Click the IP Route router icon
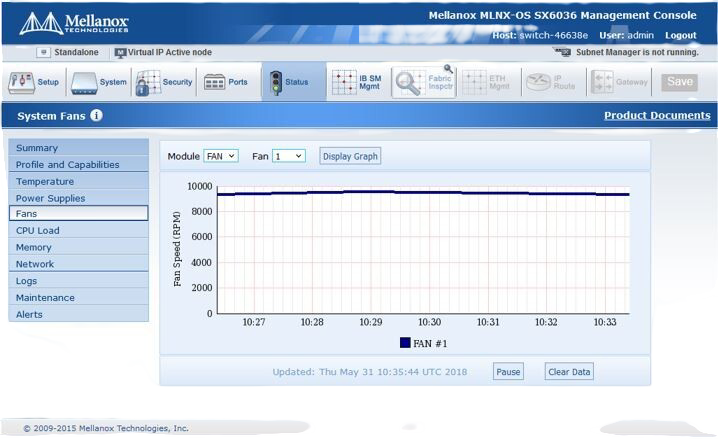 coord(538,82)
